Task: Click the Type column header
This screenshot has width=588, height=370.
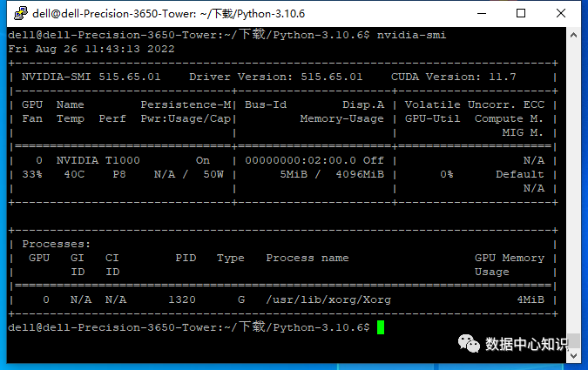Action: click(231, 259)
